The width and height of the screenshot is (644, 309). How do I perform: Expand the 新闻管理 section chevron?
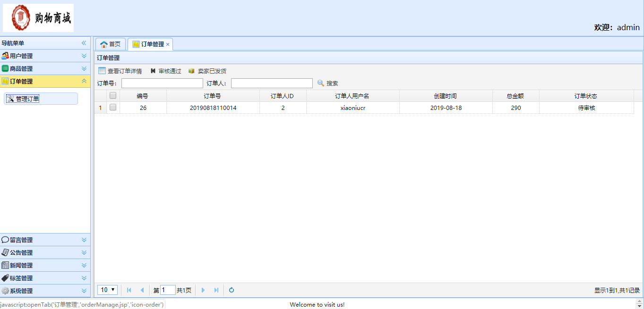pyautogui.click(x=84, y=265)
